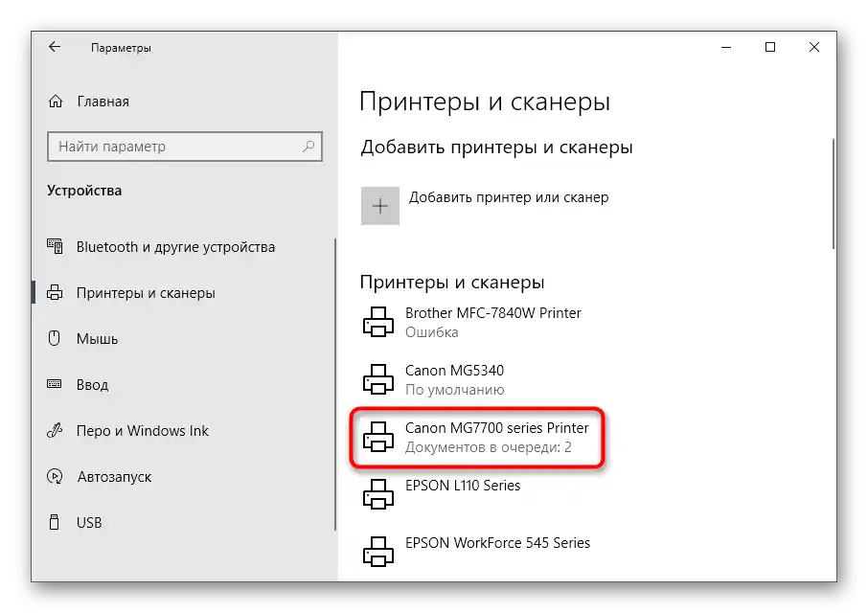
Task: Click the printer icon in sidebar
Action: (x=55, y=293)
